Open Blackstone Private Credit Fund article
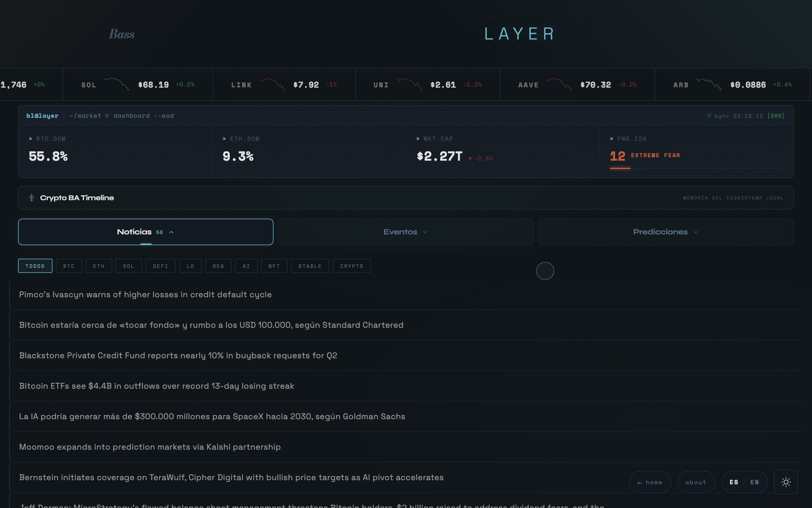The image size is (812, 508). point(406,356)
